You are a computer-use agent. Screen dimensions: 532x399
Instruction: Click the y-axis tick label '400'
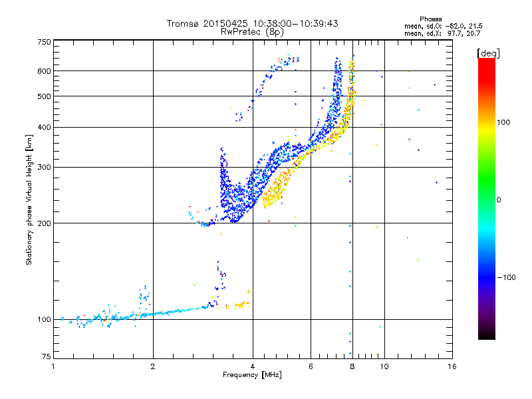point(45,128)
